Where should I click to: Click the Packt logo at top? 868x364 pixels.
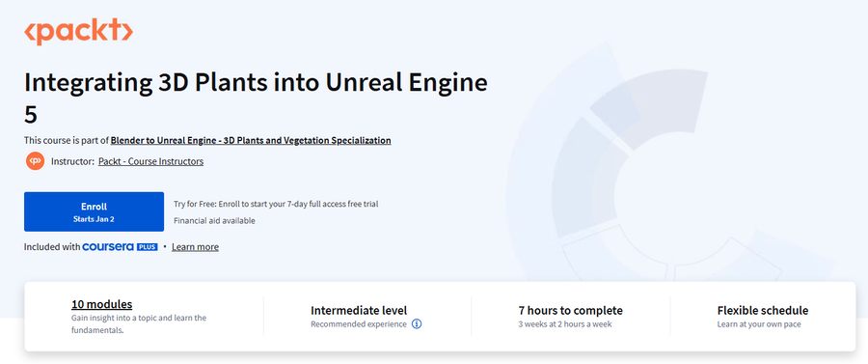78,31
